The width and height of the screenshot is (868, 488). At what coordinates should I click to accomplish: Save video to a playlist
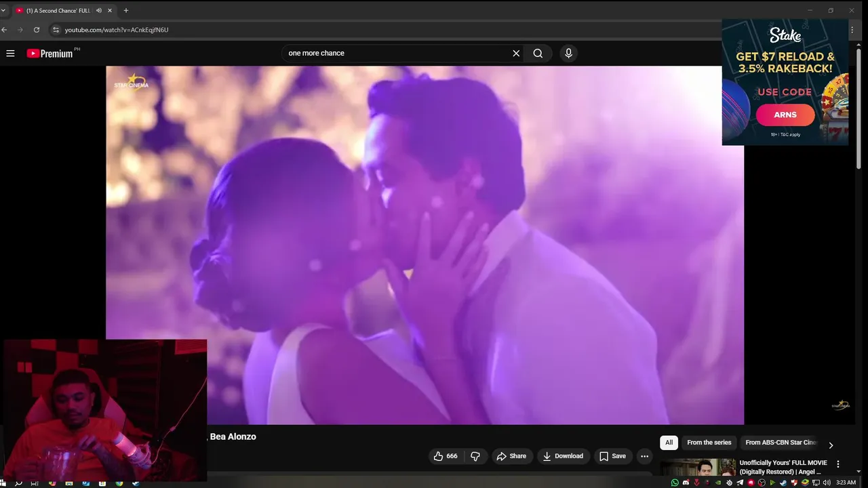(x=612, y=456)
